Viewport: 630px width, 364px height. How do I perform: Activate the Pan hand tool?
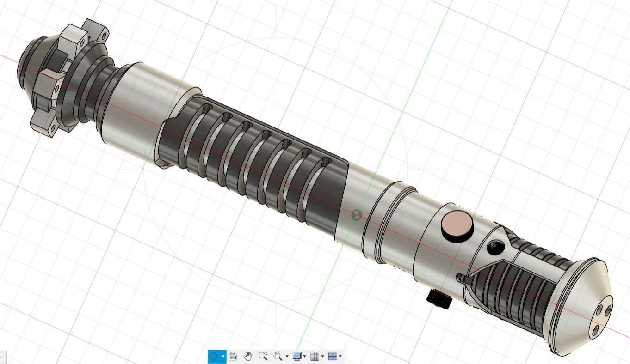coord(248,356)
